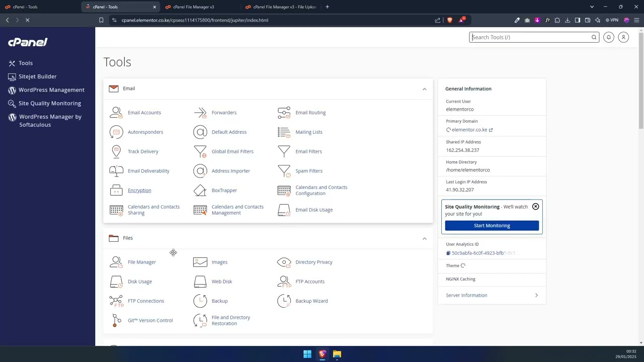Click the Address Importer icon

200,171
